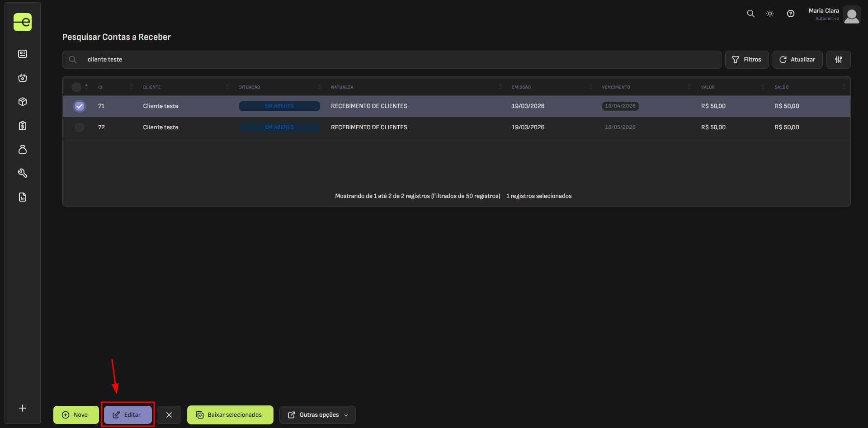The image size is (868, 428).
Task: Toggle the light/dark theme sun icon
Action: point(770,14)
